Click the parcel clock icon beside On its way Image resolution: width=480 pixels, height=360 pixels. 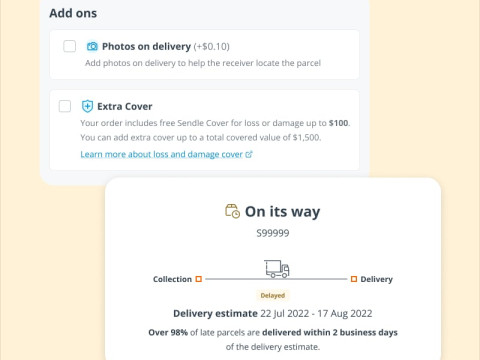pos(232,211)
